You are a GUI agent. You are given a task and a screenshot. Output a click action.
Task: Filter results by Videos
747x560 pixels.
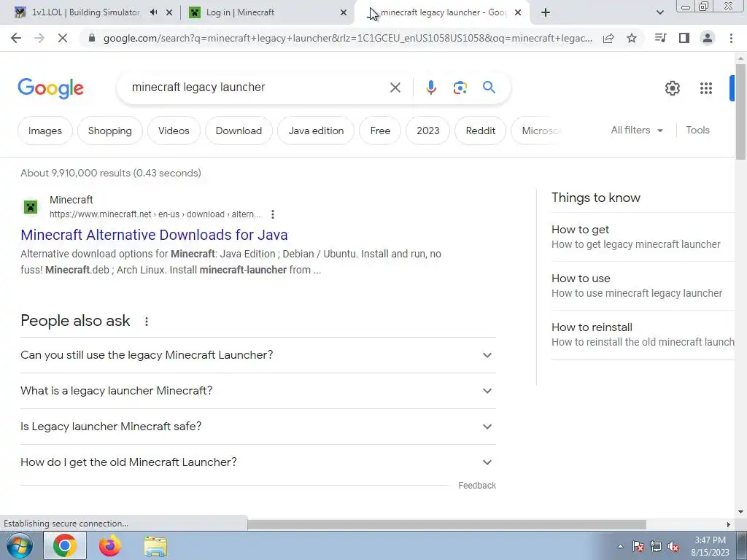point(174,131)
